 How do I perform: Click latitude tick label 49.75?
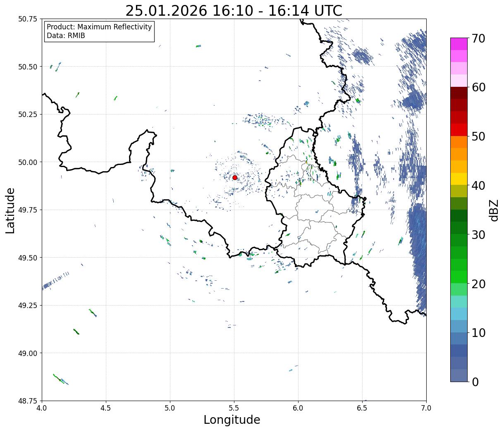click(x=28, y=210)
